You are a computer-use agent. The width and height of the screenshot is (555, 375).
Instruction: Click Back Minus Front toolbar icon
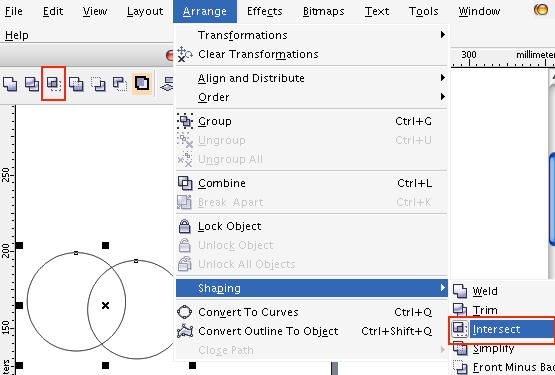(x=120, y=84)
